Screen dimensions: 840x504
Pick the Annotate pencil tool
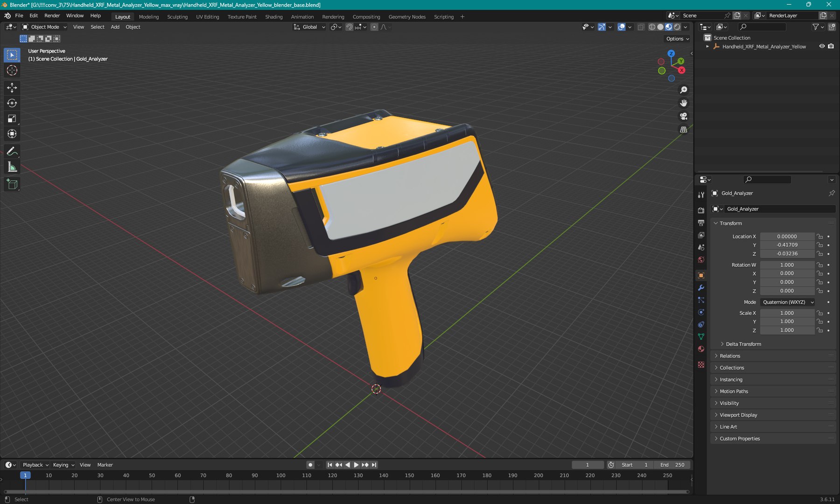pos(12,151)
